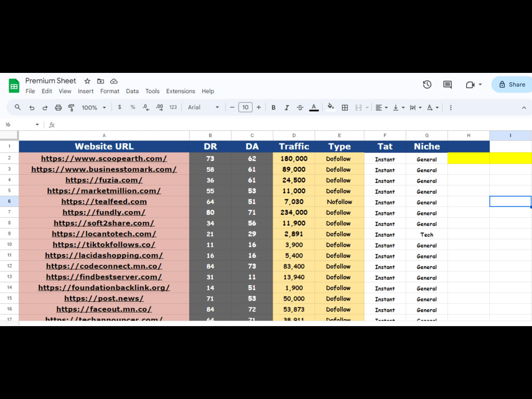
Task: Increase decimal places
Action: coord(160,107)
